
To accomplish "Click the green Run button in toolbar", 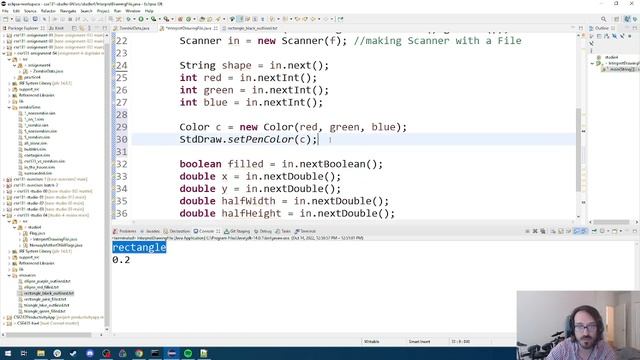I will click(141, 19).
